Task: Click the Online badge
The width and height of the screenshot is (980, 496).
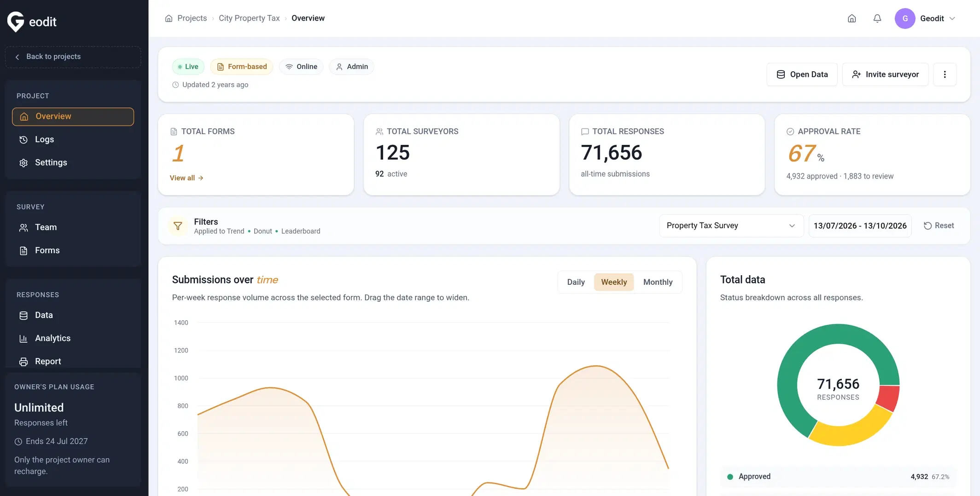Action: click(301, 67)
